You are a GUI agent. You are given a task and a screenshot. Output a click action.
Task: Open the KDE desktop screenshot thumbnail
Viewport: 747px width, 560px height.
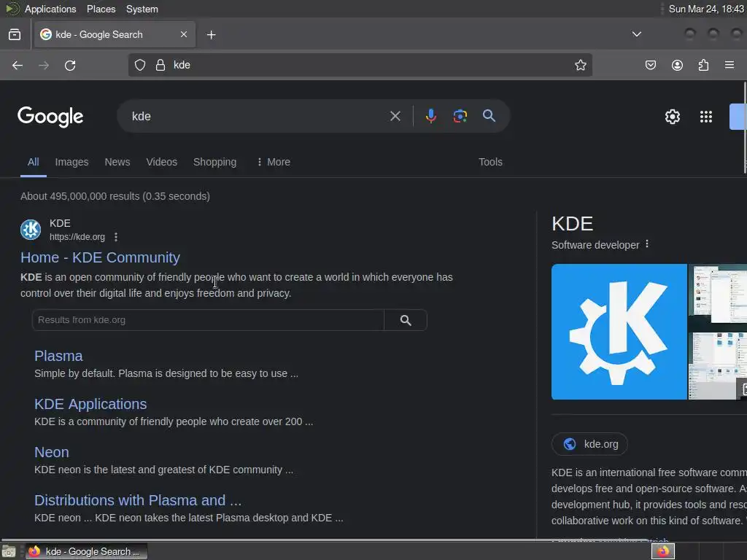[718, 332]
